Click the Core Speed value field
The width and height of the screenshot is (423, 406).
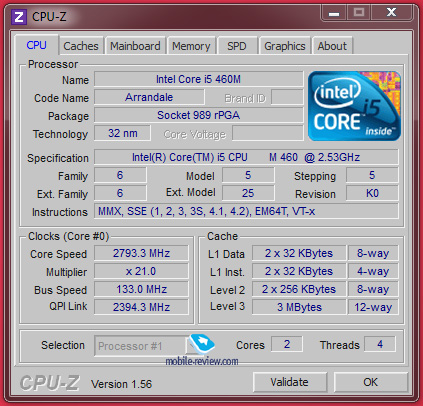(141, 253)
